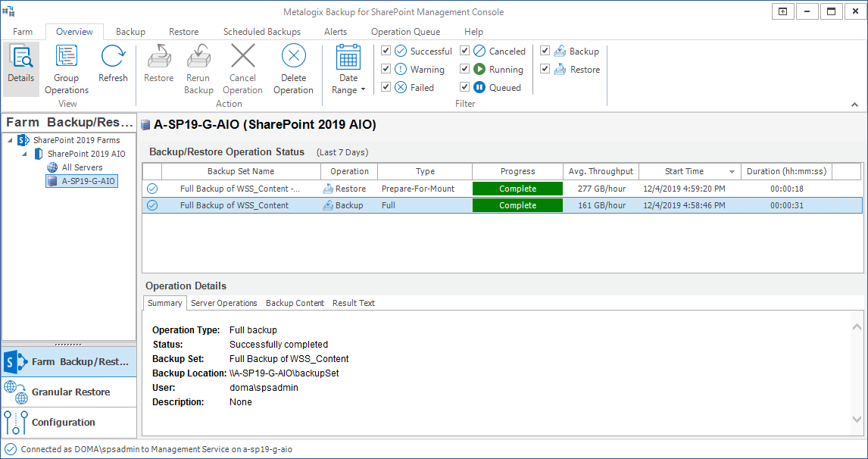868x459 pixels.
Task: Select All Servers in the tree
Action: pyautogui.click(x=82, y=167)
